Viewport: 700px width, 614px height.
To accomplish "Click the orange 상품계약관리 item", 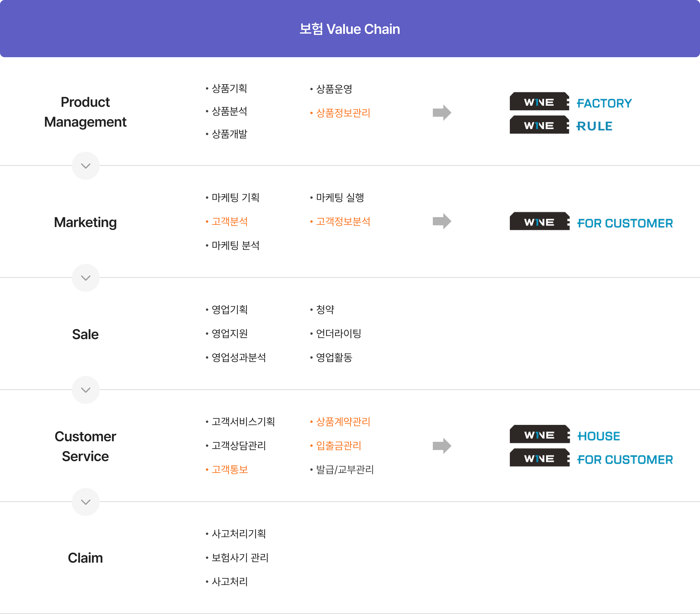I will (343, 422).
